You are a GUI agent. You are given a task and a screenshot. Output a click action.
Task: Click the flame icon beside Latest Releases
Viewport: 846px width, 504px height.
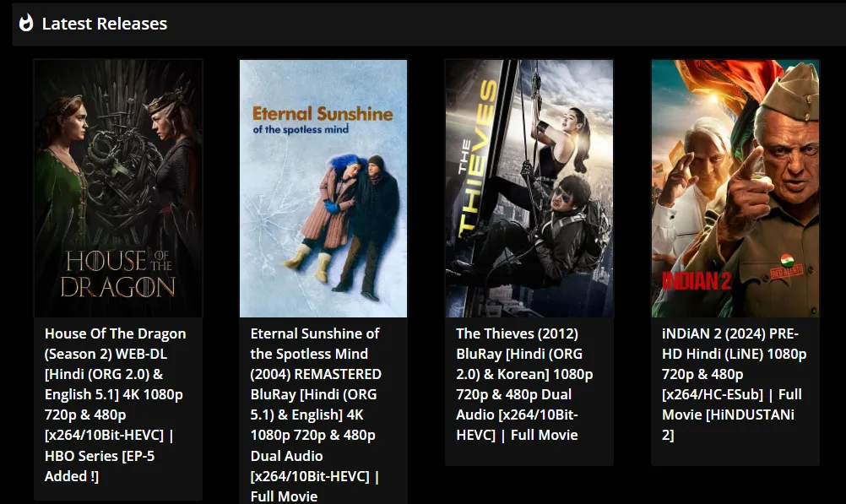click(26, 23)
